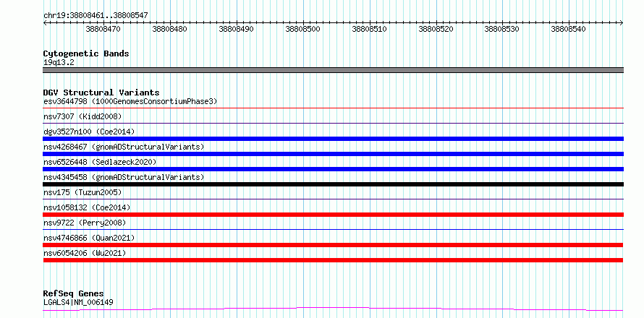Click the 19q13.2 cytogenetic band label
The width and height of the screenshot is (644, 318).
pyautogui.click(x=59, y=63)
